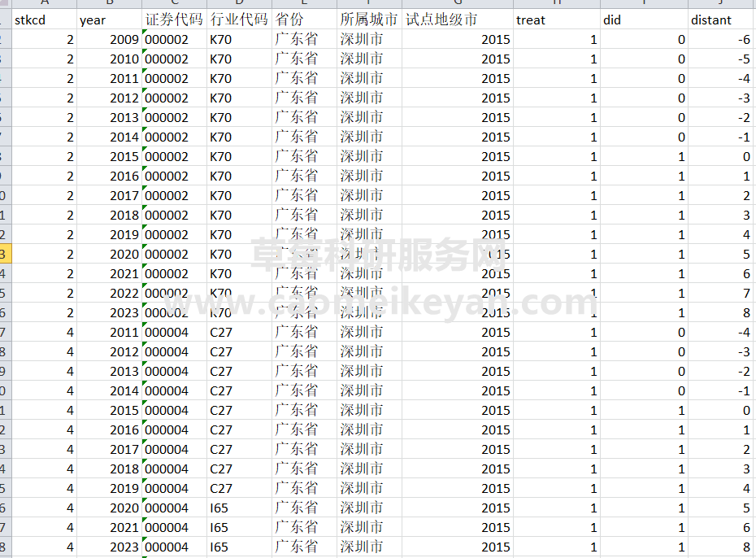Select C27 cell in stkcd 4's 2019 row
The image size is (756, 558).
coord(239,489)
